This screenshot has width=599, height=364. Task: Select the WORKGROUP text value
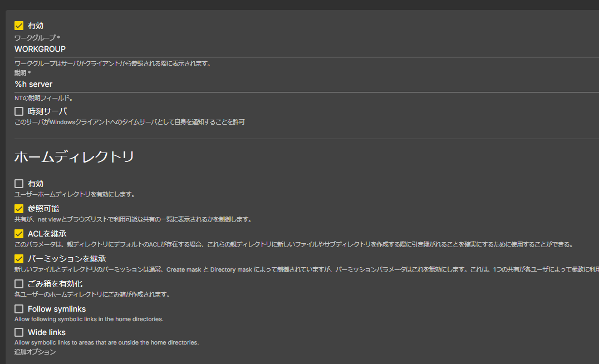[x=40, y=49]
